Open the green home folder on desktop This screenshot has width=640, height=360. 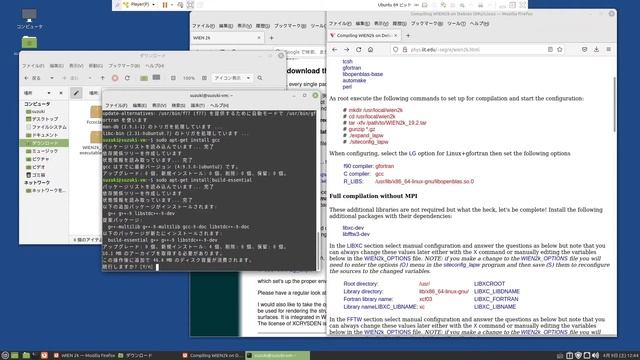tap(29, 42)
